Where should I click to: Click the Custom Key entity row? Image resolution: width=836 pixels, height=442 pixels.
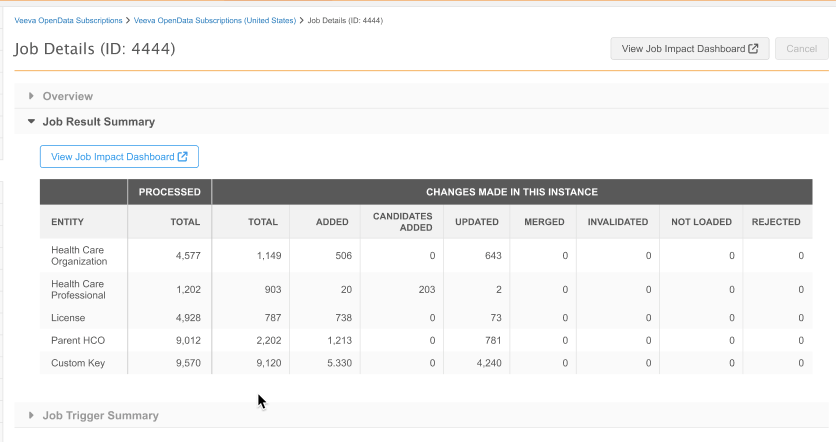pyautogui.click(x=77, y=363)
